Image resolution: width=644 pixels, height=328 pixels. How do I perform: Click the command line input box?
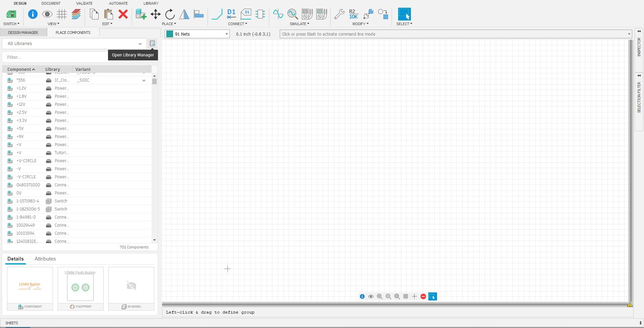455,34
